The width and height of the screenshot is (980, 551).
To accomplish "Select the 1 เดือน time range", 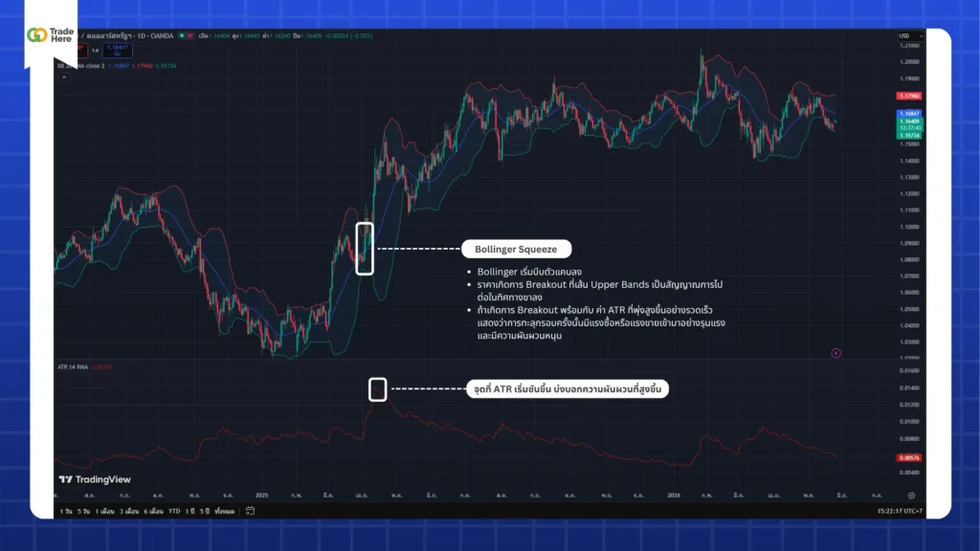I will [105, 511].
